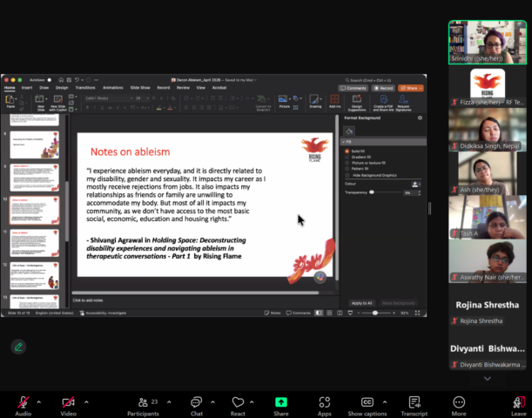Toggle the AutoSave switch
The width and height of the screenshot is (532, 418).
[50, 80]
